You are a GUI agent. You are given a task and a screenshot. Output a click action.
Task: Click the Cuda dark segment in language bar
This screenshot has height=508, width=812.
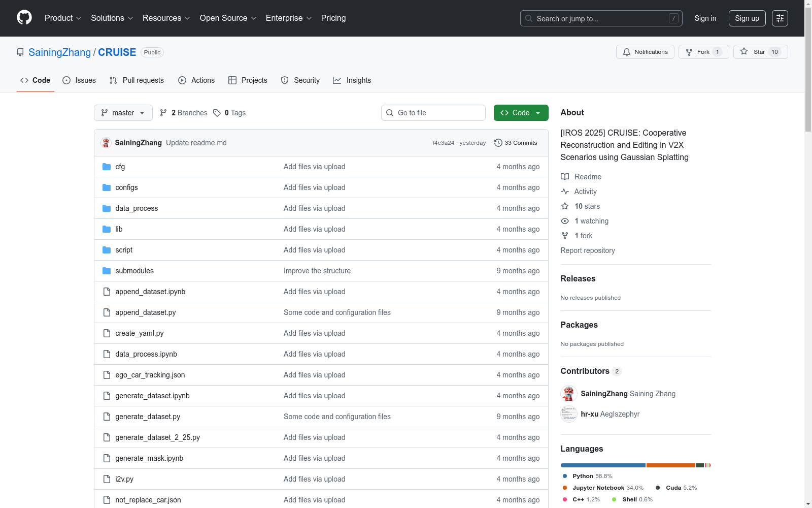pos(700,465)
